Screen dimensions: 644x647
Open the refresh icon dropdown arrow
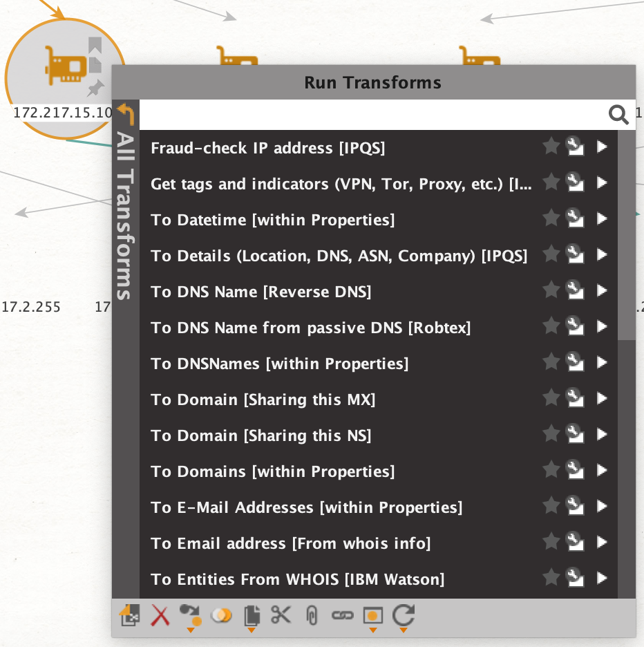(404, 630)
